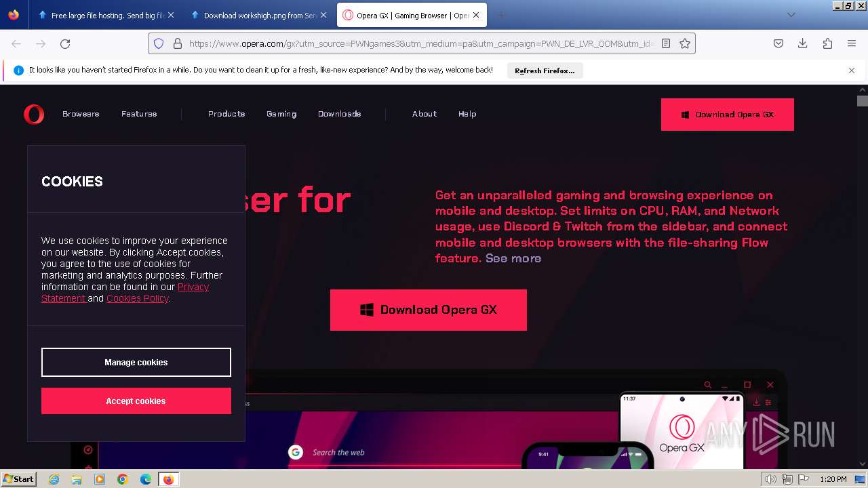Screen dimensions: 868x488
Task: Click the Opera logo icon
Action: coord(34,115)
